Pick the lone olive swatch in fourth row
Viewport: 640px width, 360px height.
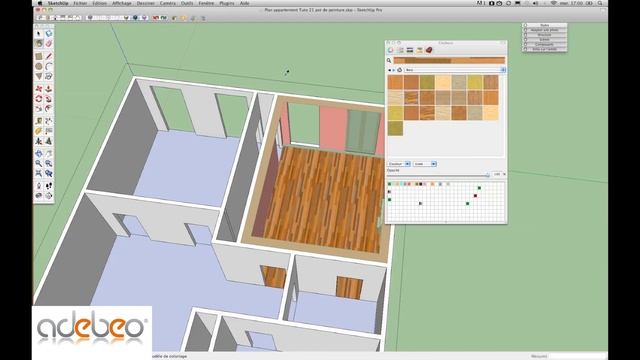click(x=395, y=128)
